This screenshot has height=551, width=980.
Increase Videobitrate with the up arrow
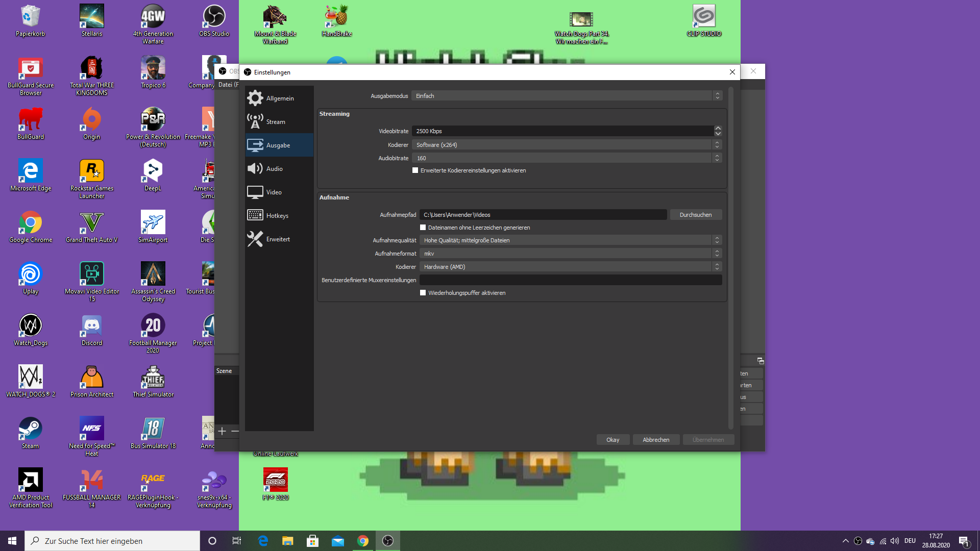coord(718,128)
